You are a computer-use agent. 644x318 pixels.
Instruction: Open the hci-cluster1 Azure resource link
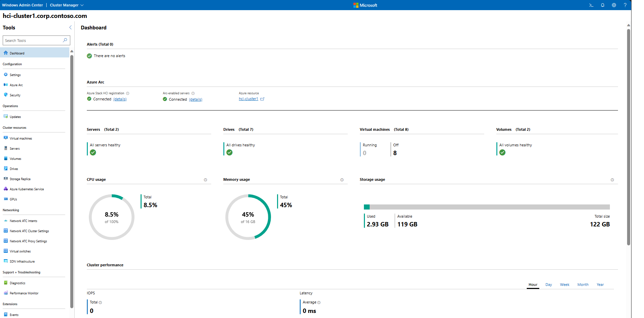248,99
